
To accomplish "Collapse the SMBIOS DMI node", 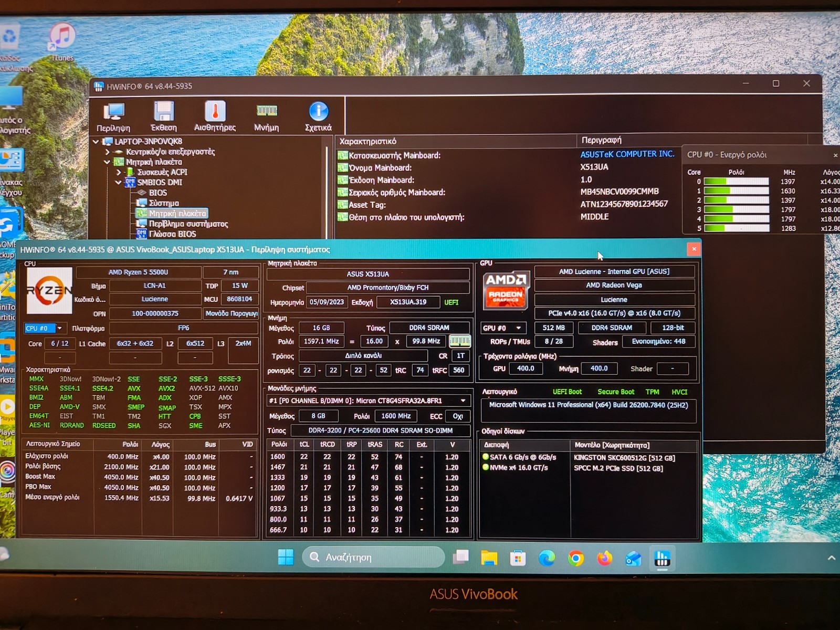I will pos(119,183).
